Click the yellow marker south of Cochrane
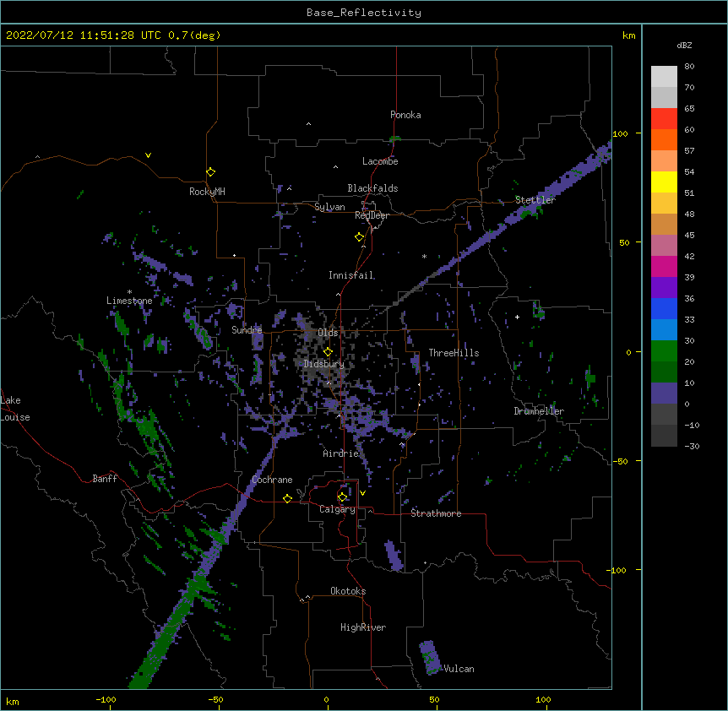The width and height of the screenshot is (728, 711). [x=287, y=498]
